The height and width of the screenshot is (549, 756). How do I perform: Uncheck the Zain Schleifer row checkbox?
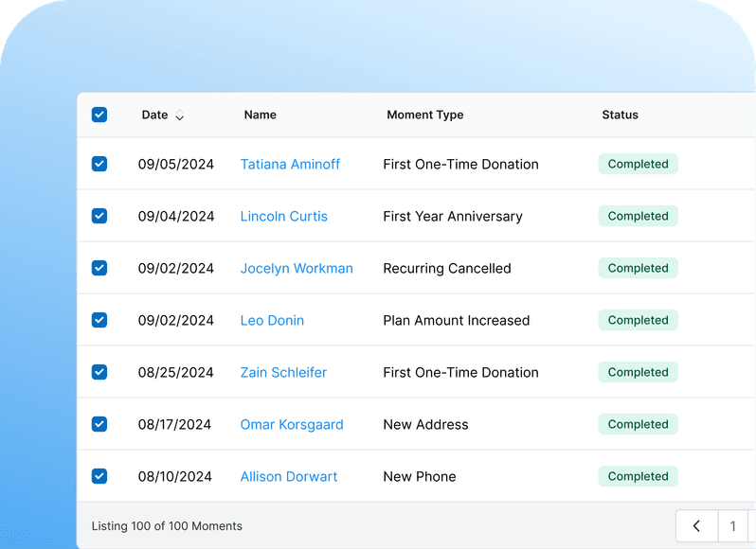pos(99,372)
